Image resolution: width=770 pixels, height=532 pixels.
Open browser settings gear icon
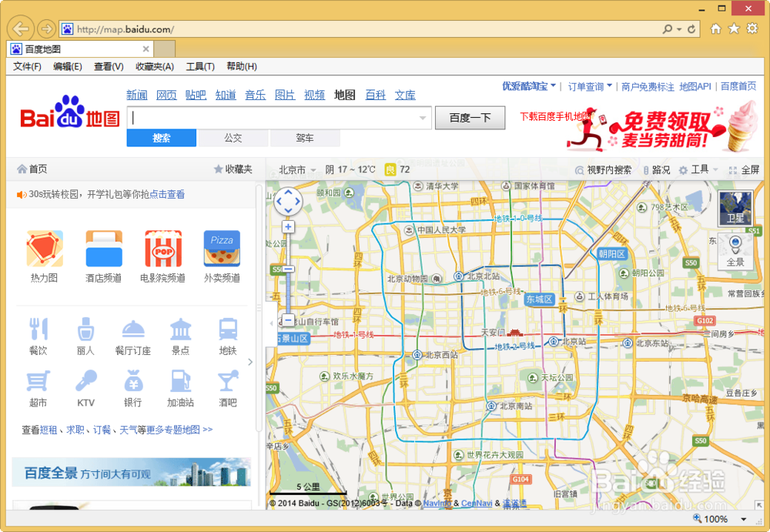coord(752,28)
